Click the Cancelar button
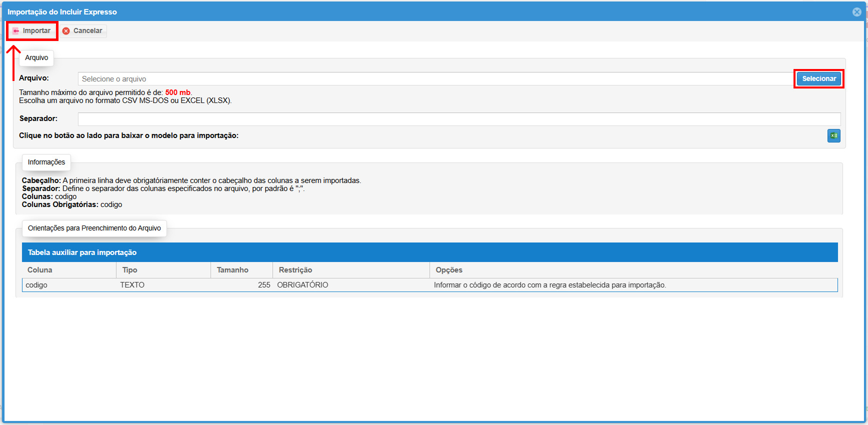Screen dimensions: 868x425 tap(83, 31)
